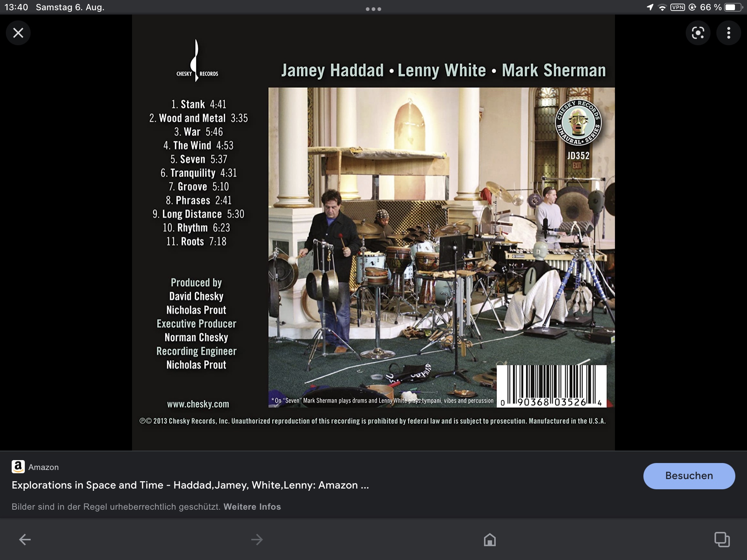The image size is (747, 560).
Task: Tap track '6. Tranquility 4:31'
Action: click(199, 173)
